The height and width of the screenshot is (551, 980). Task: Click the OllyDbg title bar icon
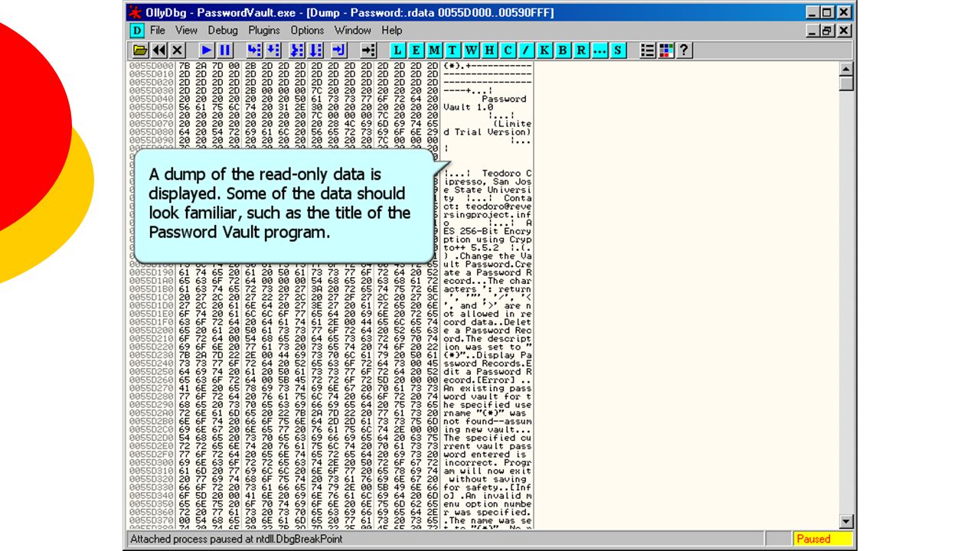(x=135, y=12)
